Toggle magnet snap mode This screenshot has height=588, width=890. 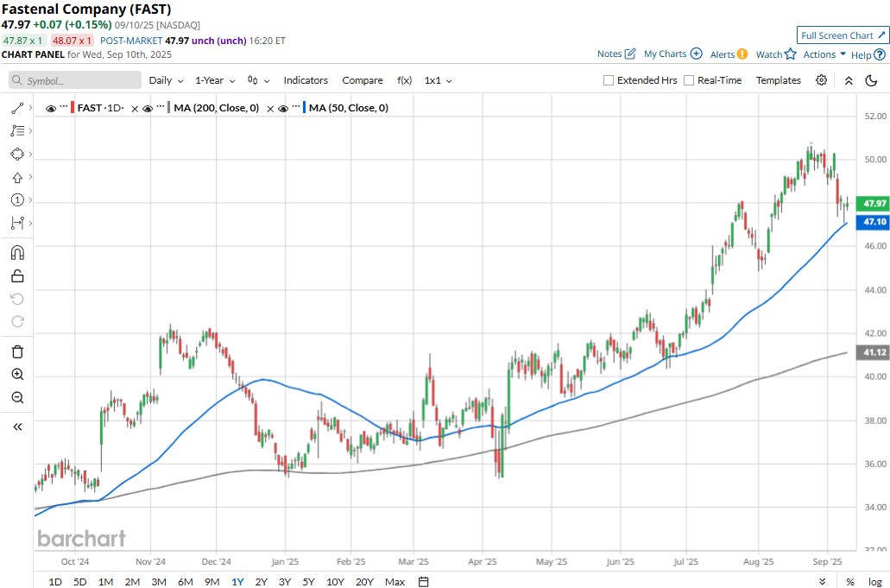[x=17, y=253]
